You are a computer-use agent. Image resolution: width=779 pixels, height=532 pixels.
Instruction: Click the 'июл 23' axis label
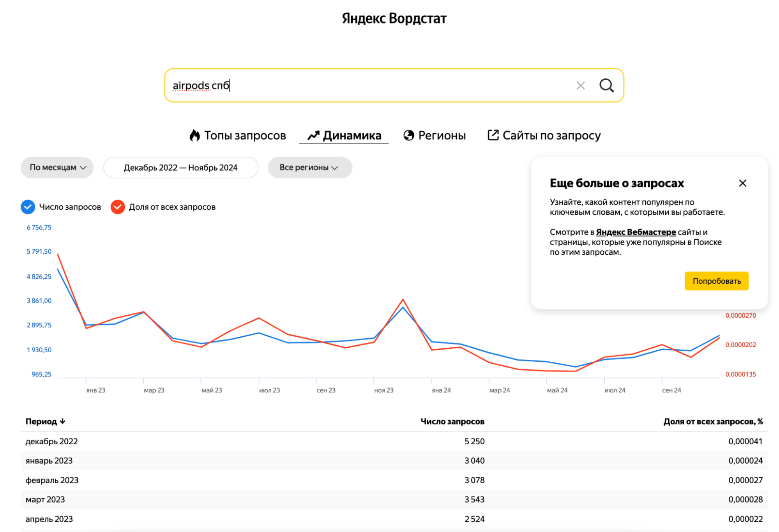270,390
